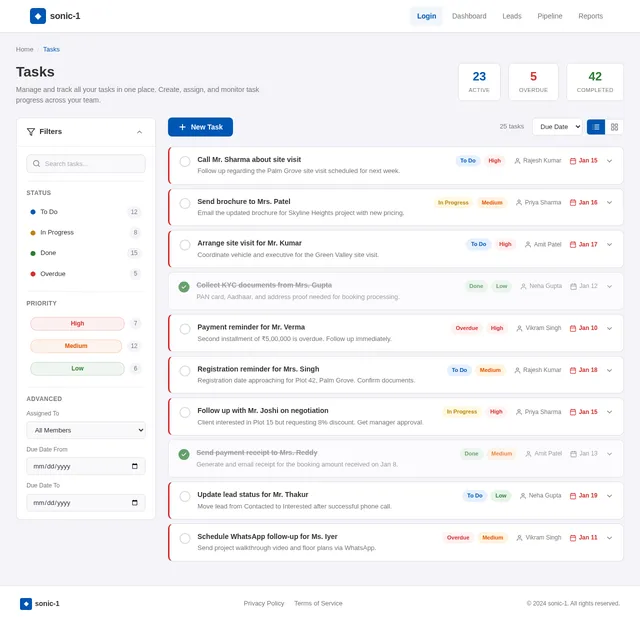Click the plus icon in New Task

[182, 127]
